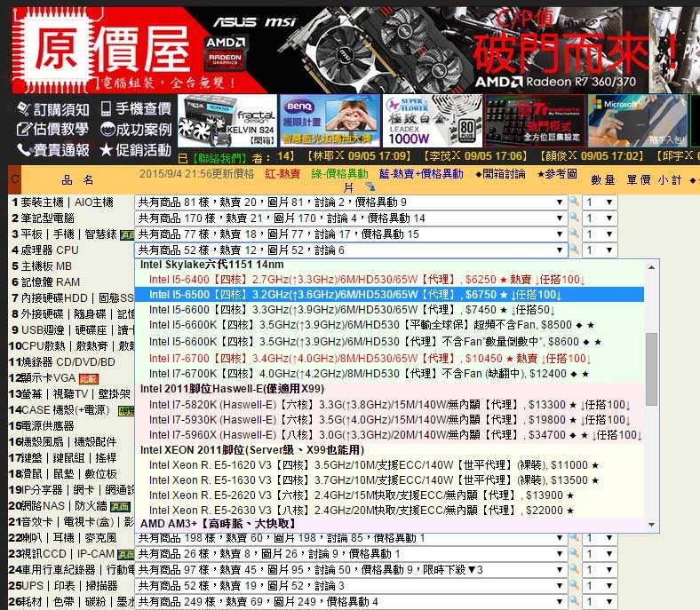Click magnifier icon for 平板 手機 row
The width and height of the screenshot is (700, 610).
pos(574,234)
